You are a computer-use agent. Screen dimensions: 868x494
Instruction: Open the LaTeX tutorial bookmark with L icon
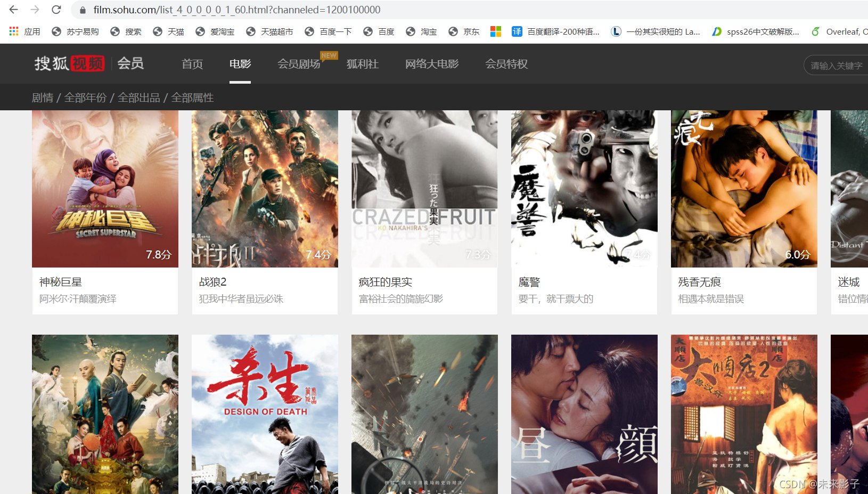[656, 31]
